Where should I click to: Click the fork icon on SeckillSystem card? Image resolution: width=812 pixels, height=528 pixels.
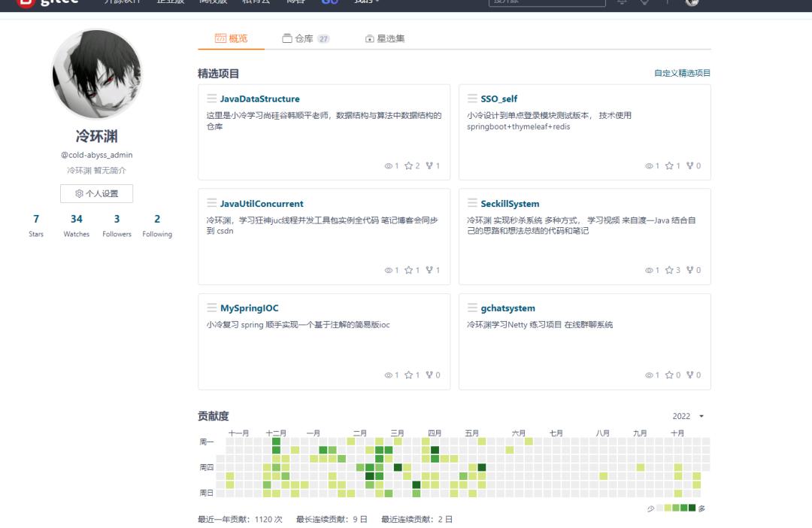689,270
